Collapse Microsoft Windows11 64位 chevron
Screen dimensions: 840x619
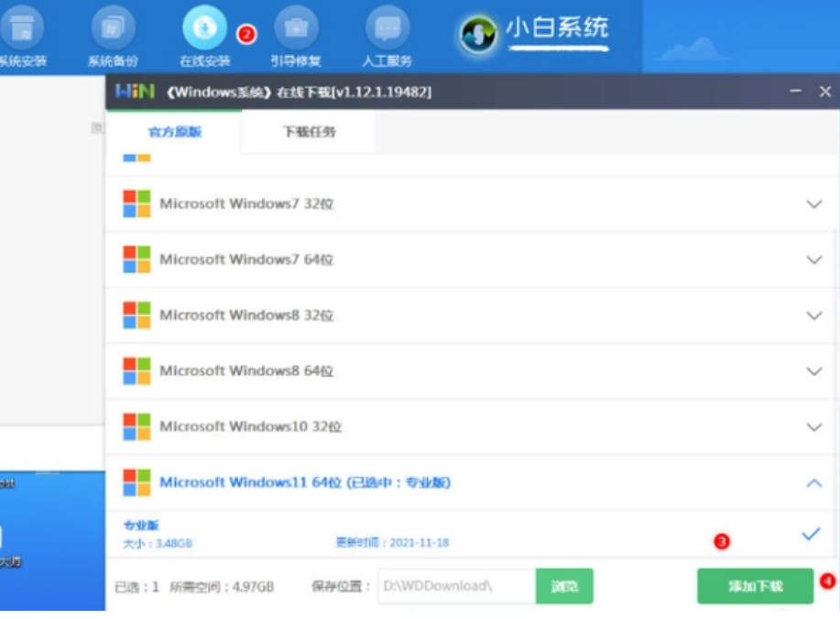814,483
